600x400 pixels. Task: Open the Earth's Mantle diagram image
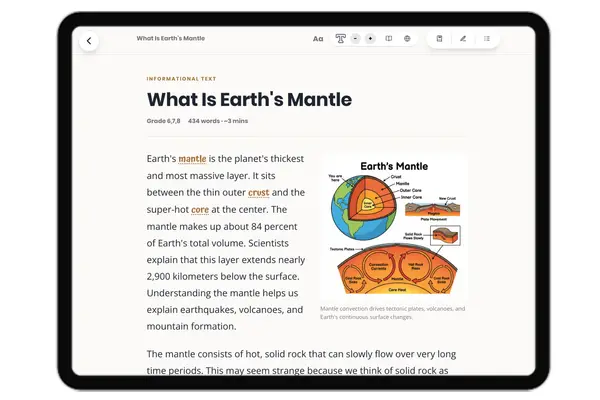[x=394, y=228]
